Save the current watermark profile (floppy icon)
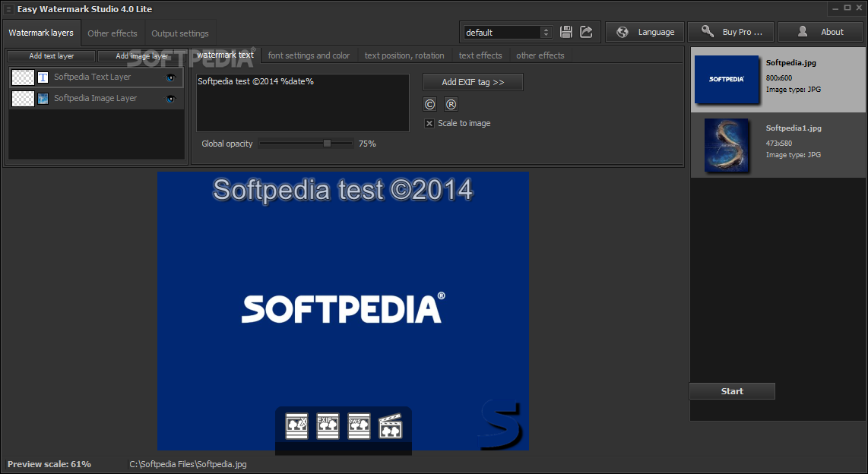868x474 pixels. click(x=565, y=32)
